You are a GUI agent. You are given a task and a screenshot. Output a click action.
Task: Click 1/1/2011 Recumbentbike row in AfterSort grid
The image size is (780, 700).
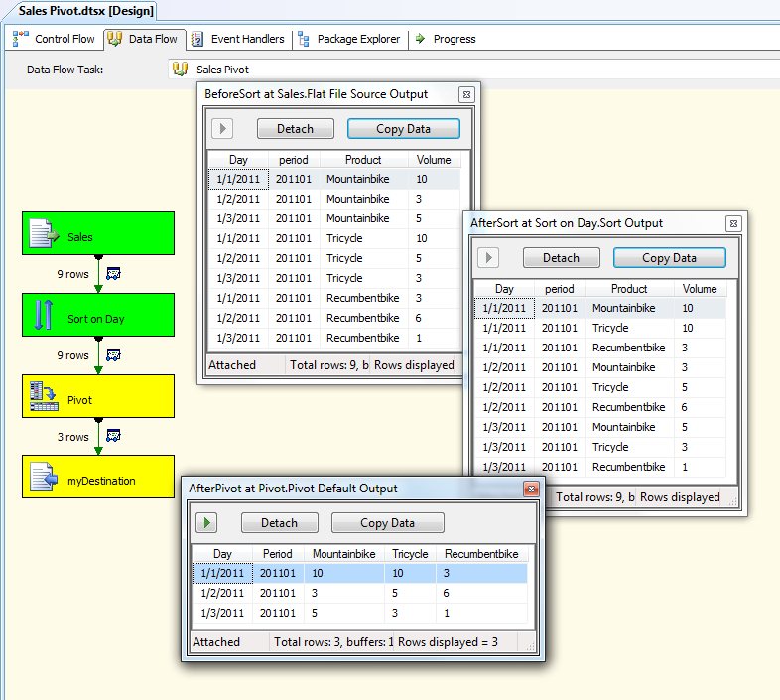coord(600,348)
